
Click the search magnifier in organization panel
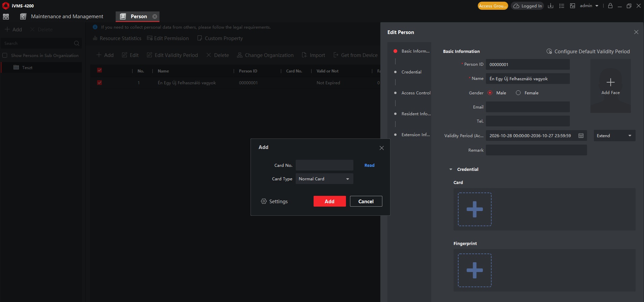coord(77,43)
